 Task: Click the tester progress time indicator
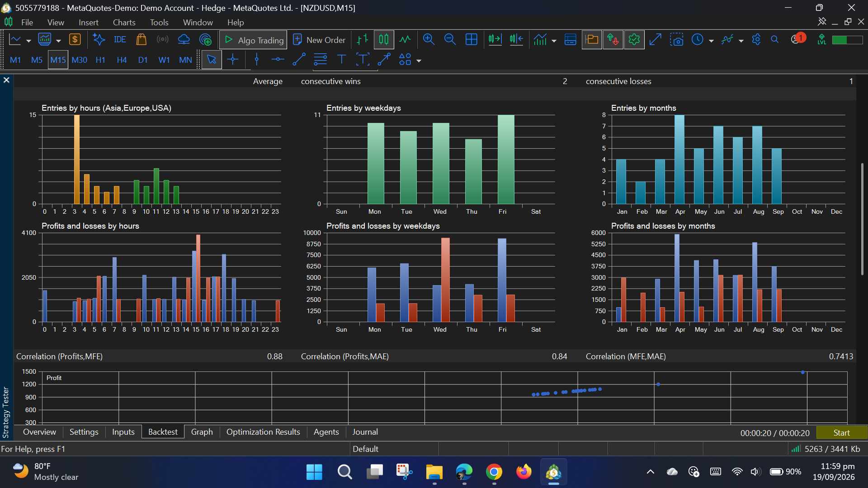click(x=775, y=433)
